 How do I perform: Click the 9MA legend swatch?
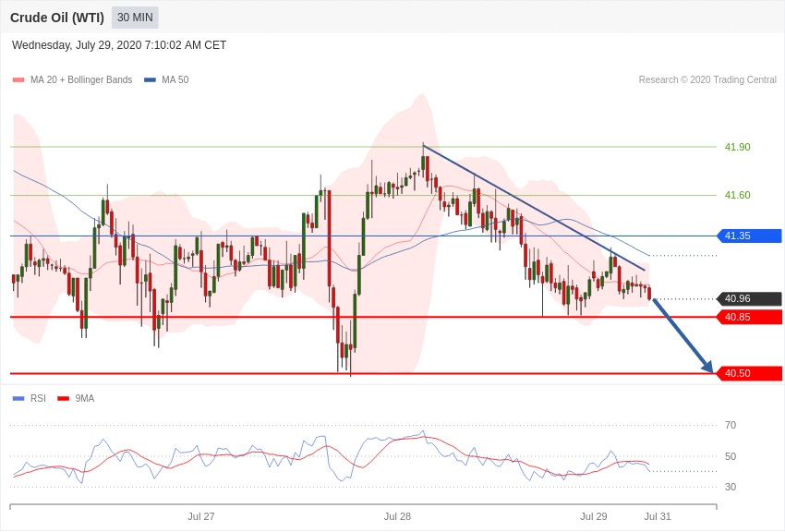pos(63,399)
